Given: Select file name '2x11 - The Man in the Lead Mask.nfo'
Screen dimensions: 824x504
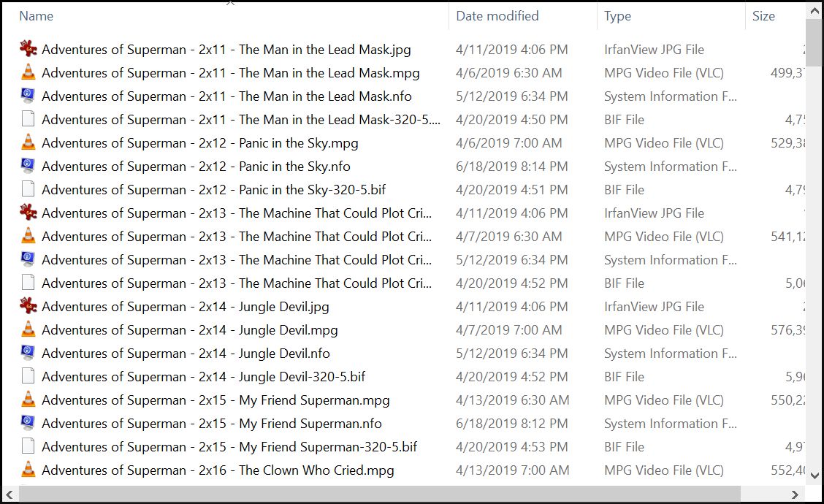Looking at the screenshot, I should point(227,96).
